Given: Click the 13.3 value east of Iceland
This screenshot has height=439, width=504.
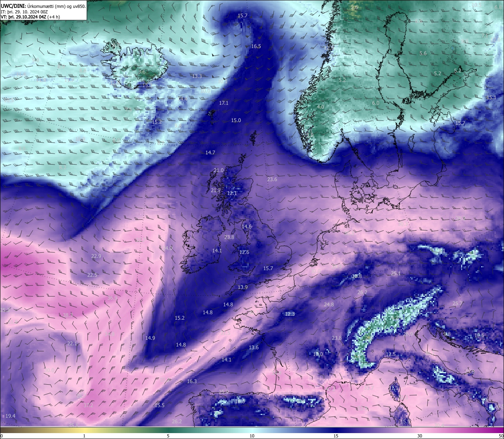Looking at the screenshot, I should click(197, 76).
